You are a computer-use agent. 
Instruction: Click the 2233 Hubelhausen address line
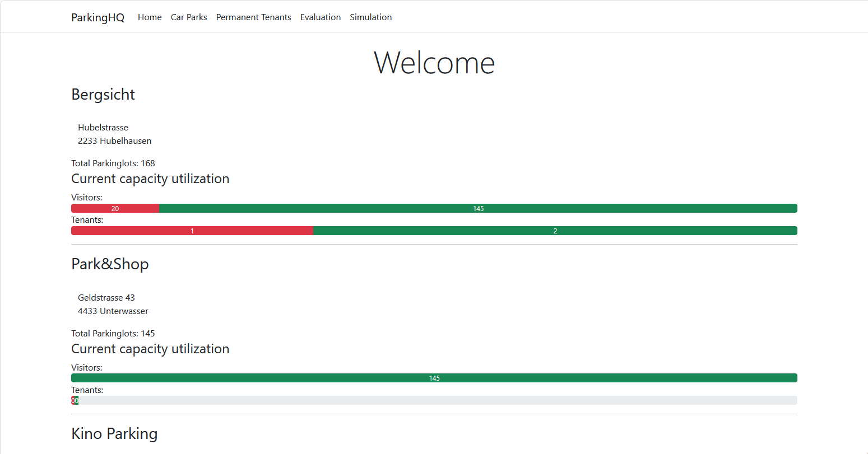point(115,141)
